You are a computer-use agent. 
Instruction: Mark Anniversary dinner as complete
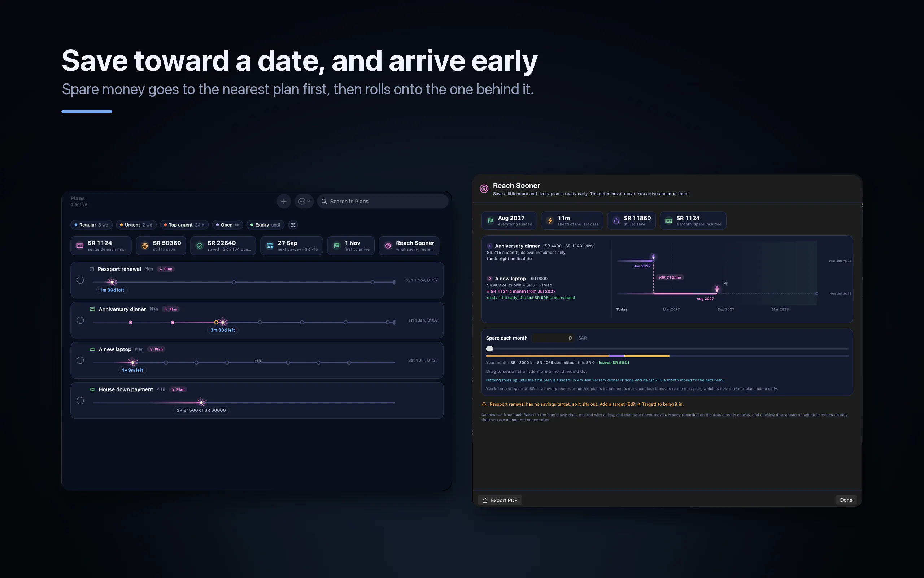click(x=80, y=320)
